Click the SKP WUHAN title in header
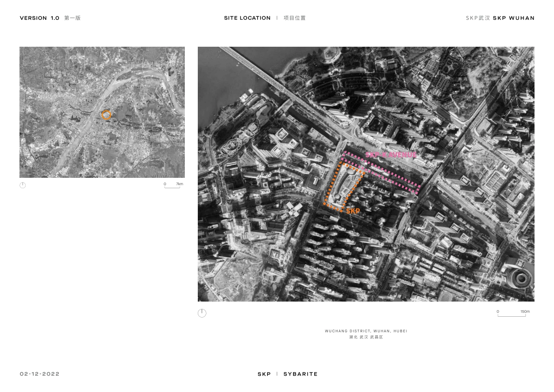The image size is (554, 392). [x=513, y=18]
